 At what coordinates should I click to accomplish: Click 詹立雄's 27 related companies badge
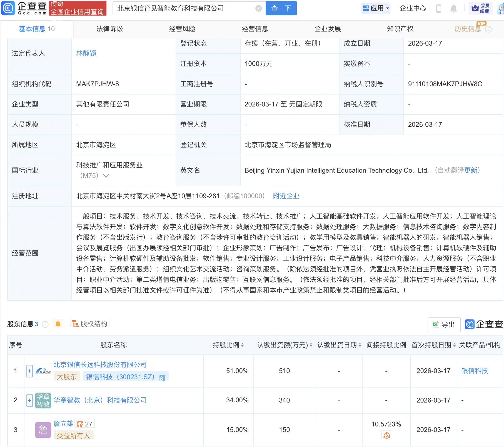85,424
